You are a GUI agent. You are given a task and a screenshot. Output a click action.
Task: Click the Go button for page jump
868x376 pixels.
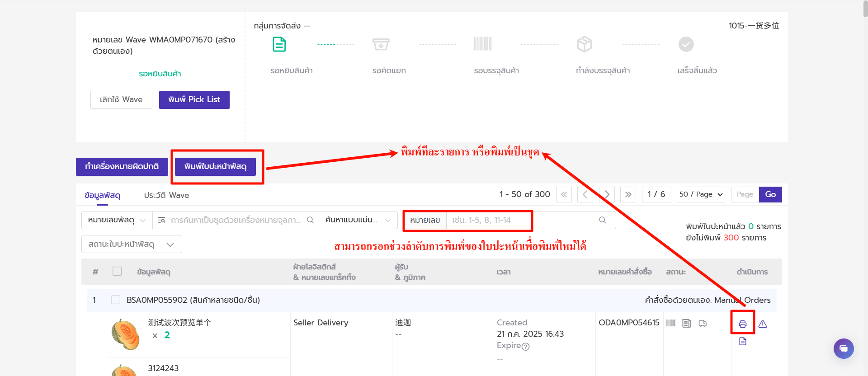tap(770, 194)
